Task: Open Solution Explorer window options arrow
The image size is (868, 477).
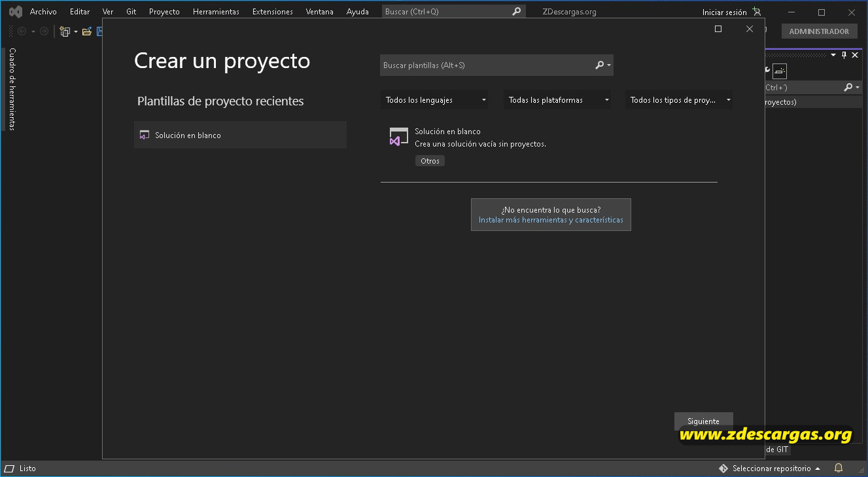Action: click(x=833, y=56)
